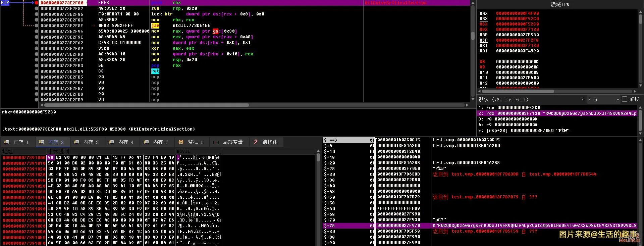The image size is (644, 246).
Task: Select the rdx argument row in call arguments
Action: point(557,113)
